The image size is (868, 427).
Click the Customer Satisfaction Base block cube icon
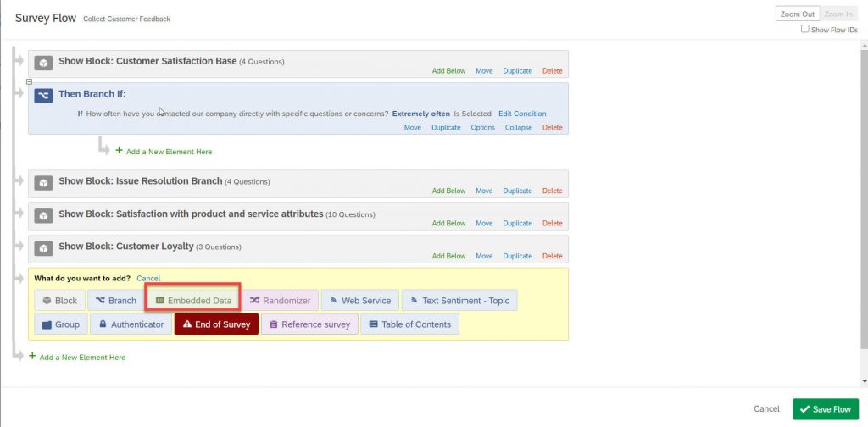point(44,63)
